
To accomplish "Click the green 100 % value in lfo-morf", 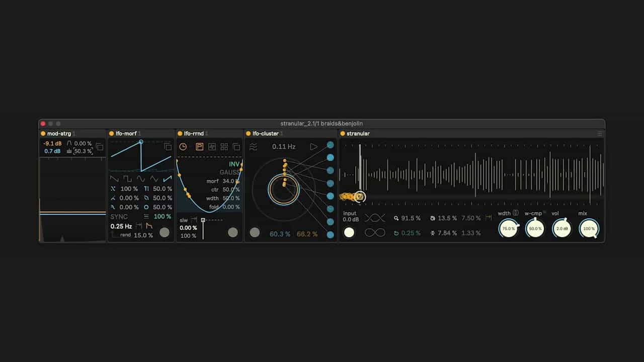I will pos(163,217).
